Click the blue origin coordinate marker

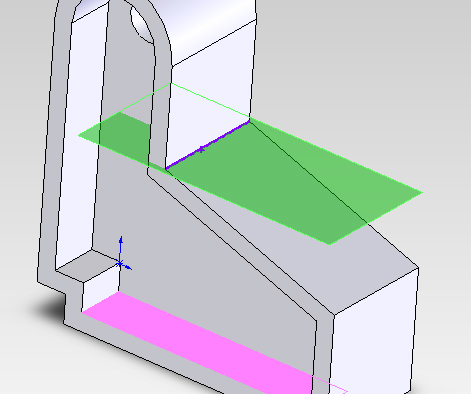click(x=121, y=264)
